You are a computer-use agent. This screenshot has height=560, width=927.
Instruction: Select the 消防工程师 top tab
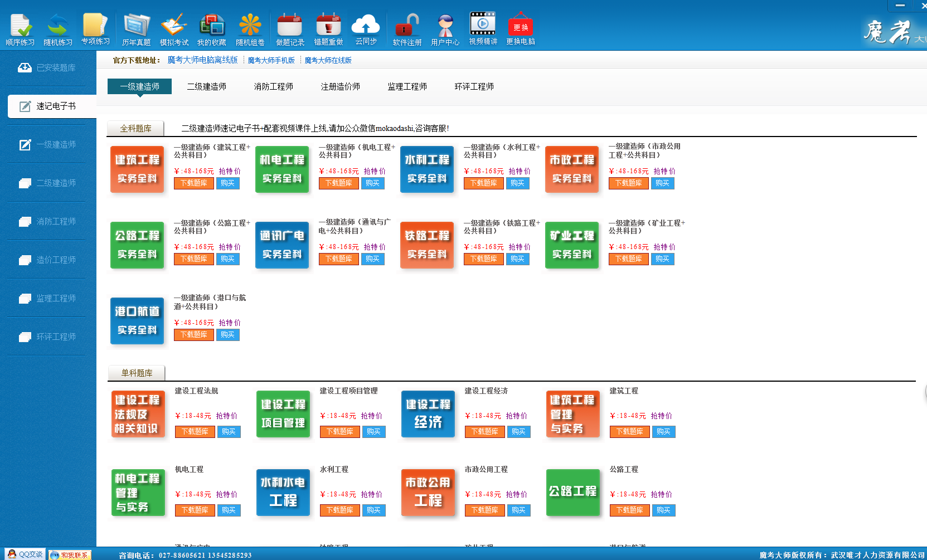tap(273, 86)
